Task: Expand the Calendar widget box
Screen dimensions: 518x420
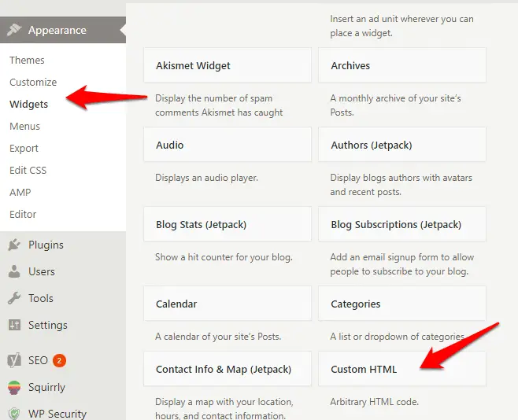Action: coord(228,304)
